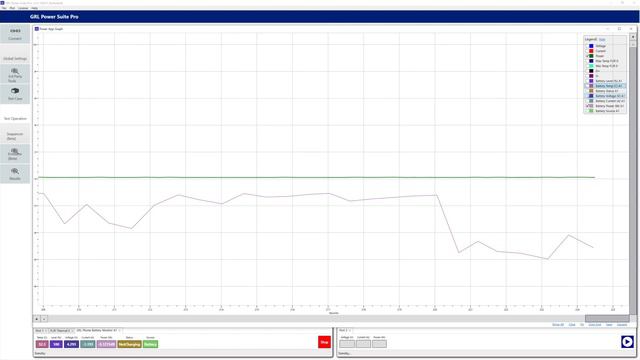The height and width of the screenshot is (360, 640).
Task: Open the Help menu
Action: [x=34, y=8]
